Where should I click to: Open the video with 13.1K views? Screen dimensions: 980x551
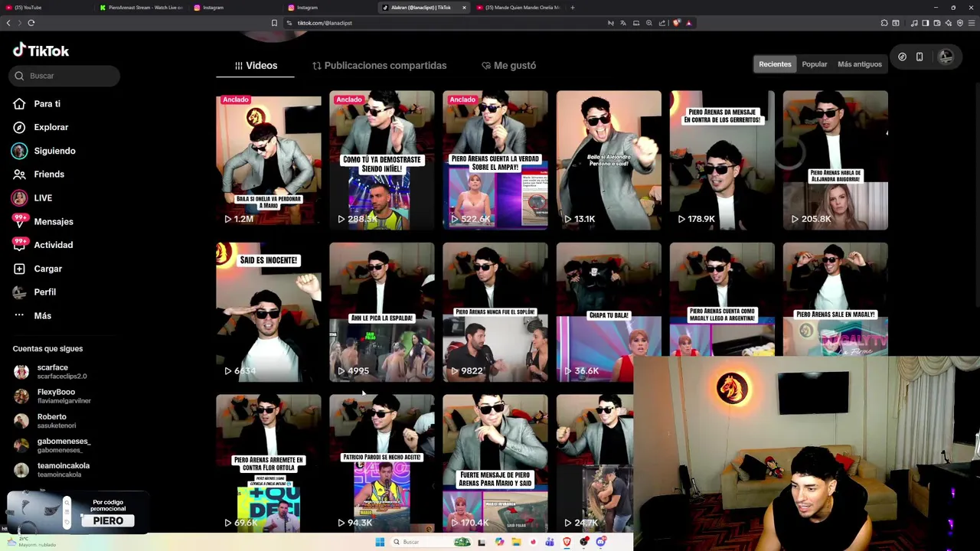pos(609,160)
